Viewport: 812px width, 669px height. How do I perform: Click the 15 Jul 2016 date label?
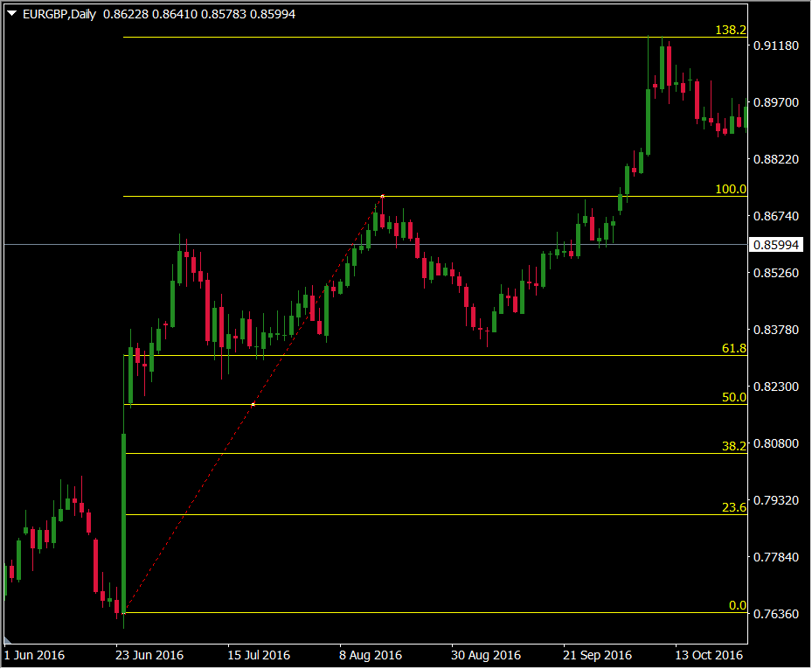pos(259,656)
